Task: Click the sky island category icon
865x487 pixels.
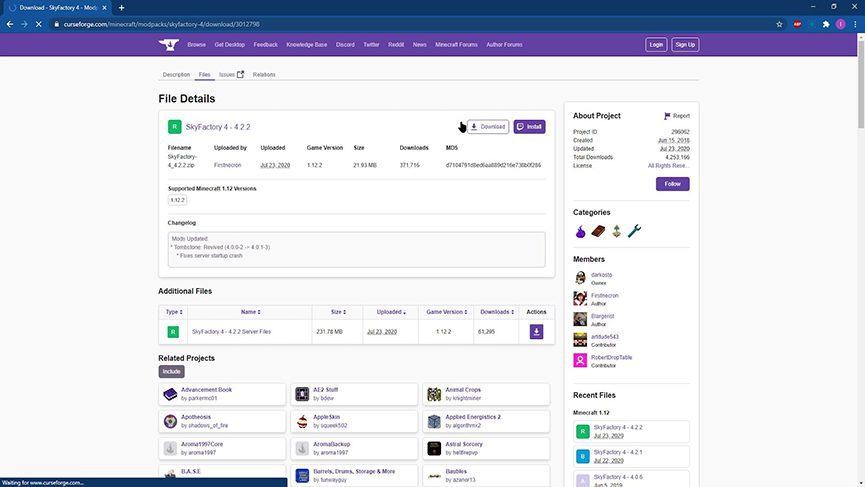Action: click(617, 231)
